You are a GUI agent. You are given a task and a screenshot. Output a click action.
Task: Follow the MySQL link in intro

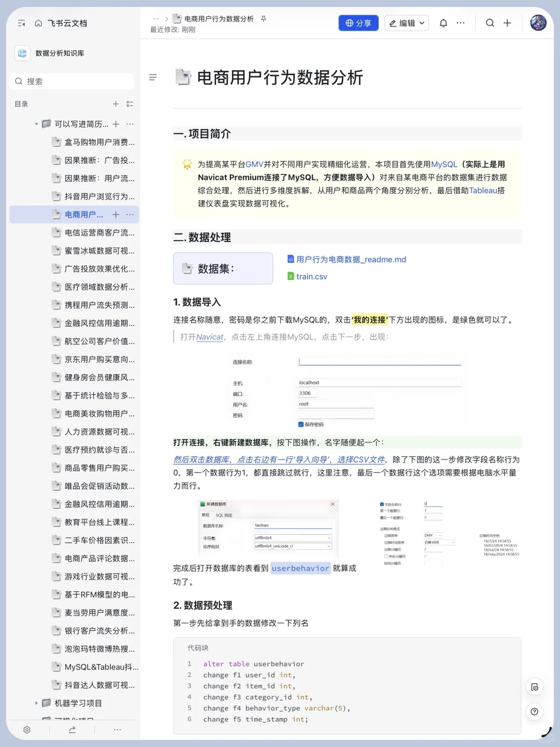pos(444,164)
